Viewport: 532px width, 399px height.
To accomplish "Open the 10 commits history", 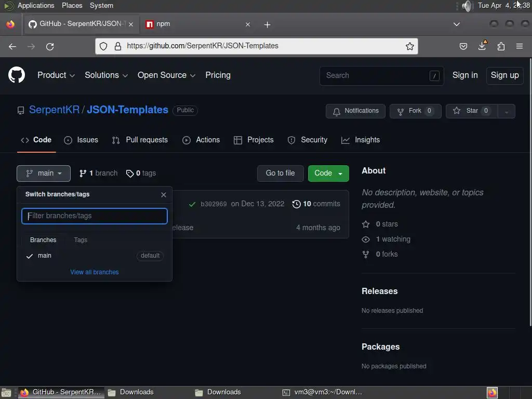I will tap(316, 204).
